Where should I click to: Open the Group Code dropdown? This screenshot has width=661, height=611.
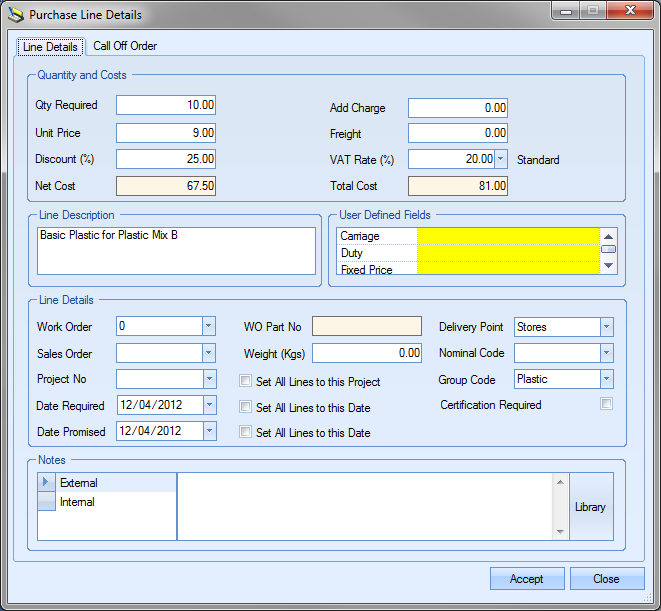tap(606, 379)
